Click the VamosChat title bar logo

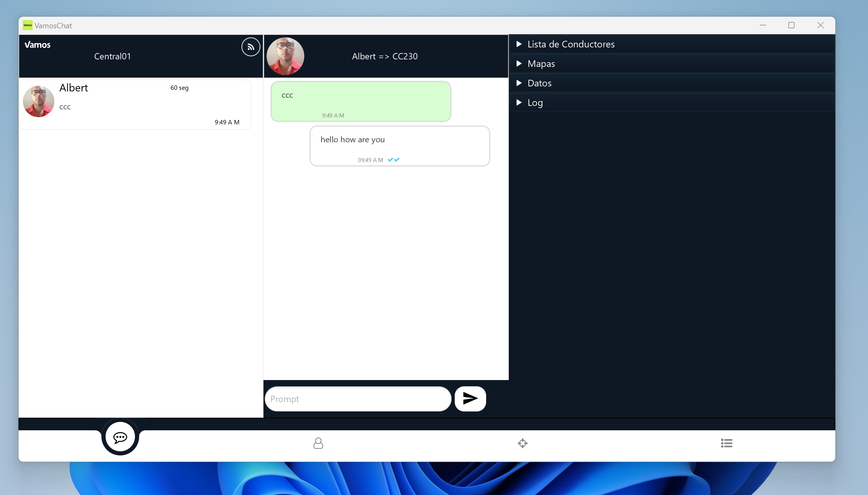click(28, 25)
